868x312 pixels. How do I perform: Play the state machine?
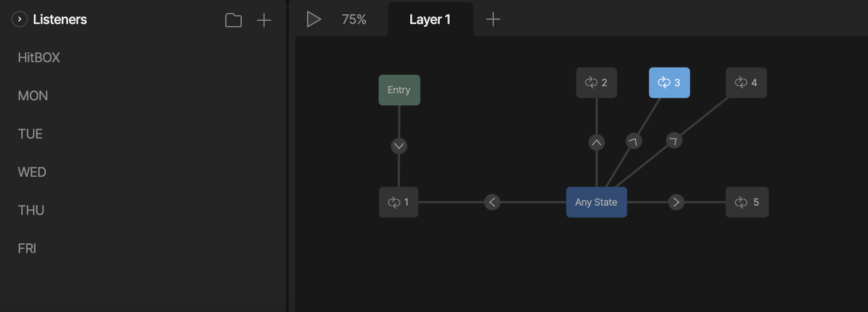pyautogui.click(x=314, y=19)
